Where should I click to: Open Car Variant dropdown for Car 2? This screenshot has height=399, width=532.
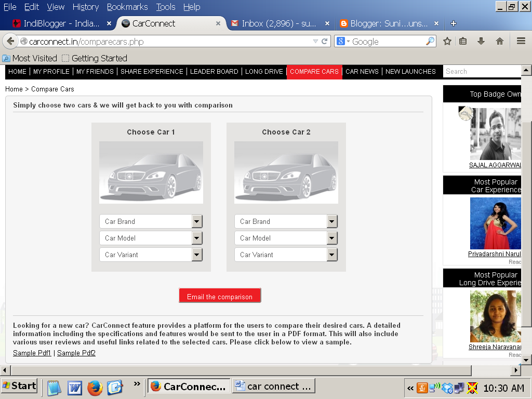[286, 255]
